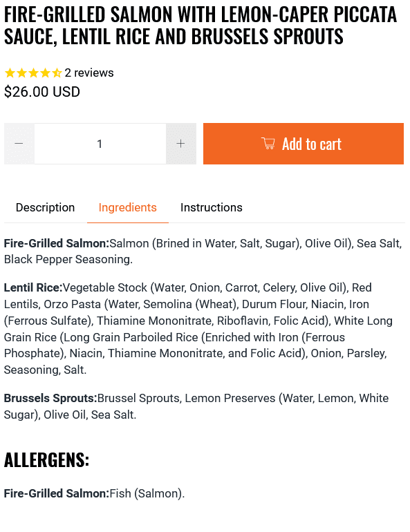Screen dimensions: 410x532
Task: Click the shopping cart icon
Action: [x=268, y=144]
